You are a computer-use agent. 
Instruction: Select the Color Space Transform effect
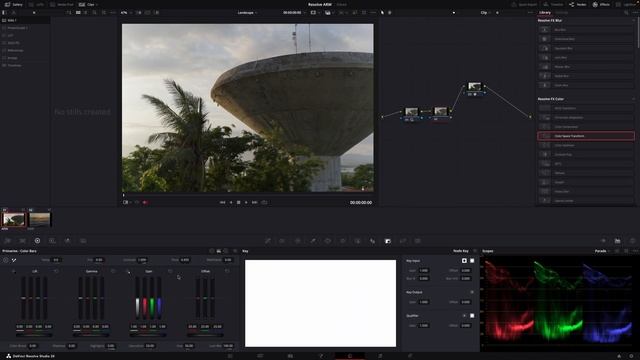coord(586,136)
